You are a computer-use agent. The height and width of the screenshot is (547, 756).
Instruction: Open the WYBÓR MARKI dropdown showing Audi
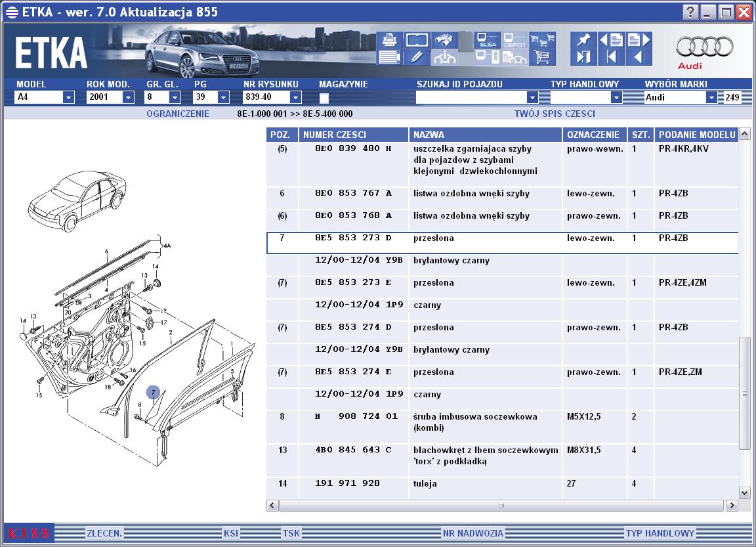click(x=711, y=97)
